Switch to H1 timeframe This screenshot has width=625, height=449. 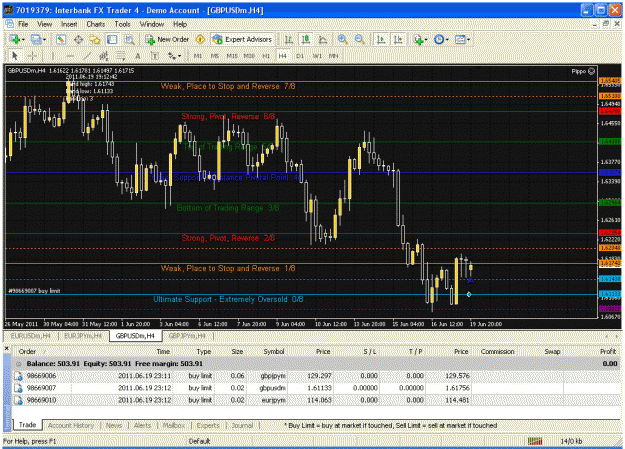coord(266,56)
